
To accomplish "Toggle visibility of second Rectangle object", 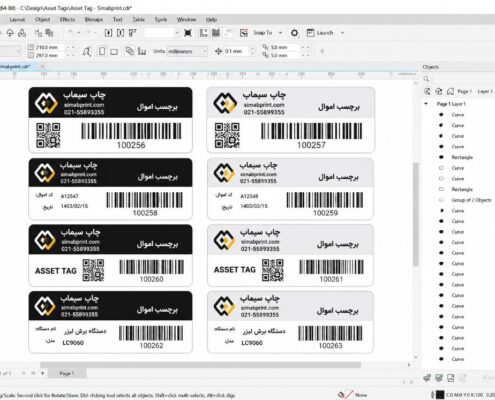I will point(441,189).
